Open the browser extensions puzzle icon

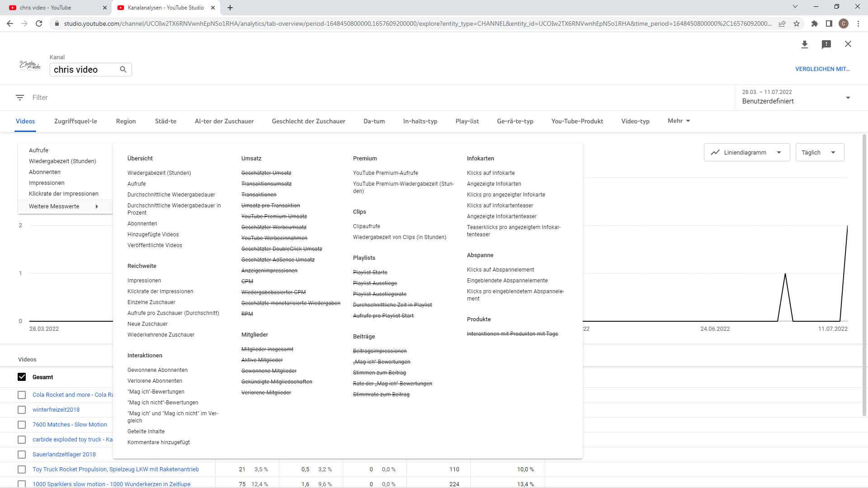(815, 23)
